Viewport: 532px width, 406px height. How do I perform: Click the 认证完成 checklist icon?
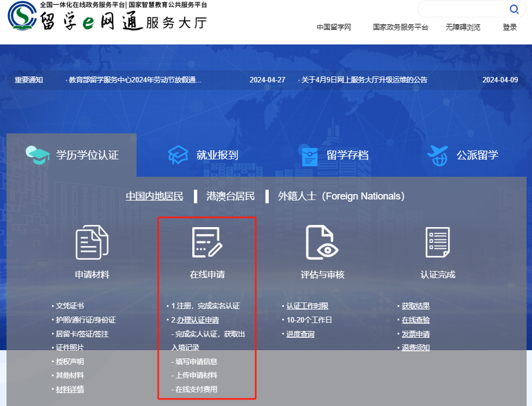tap(438, 242)
